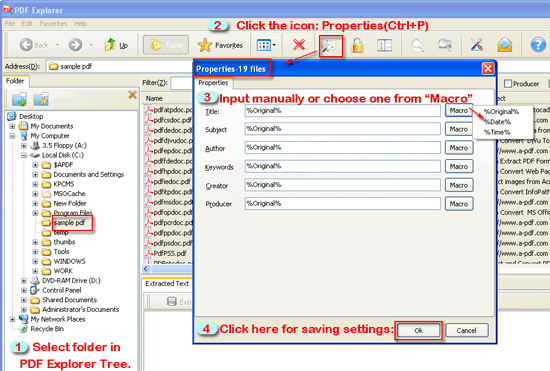Click the Cancel button
This screenshot has width=550, height=371.
coord(467,330)
